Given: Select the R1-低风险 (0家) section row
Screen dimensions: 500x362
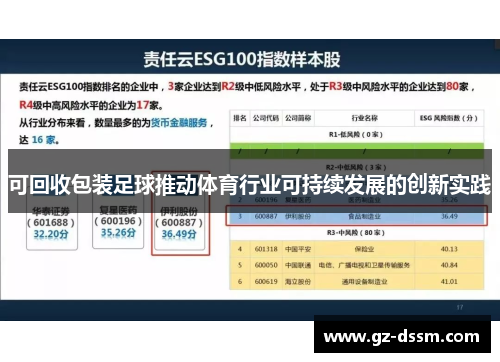Looking at the screenshot, I should tap(357, 134).
